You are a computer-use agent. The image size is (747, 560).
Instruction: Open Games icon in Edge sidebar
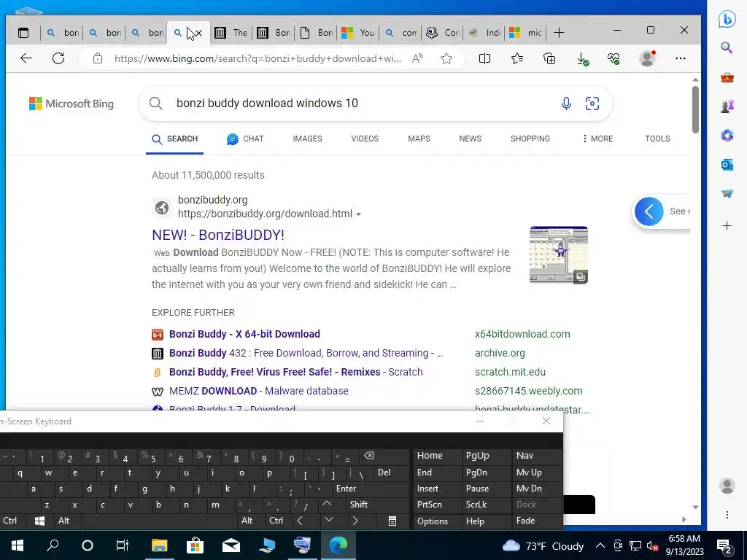(727, 106)
